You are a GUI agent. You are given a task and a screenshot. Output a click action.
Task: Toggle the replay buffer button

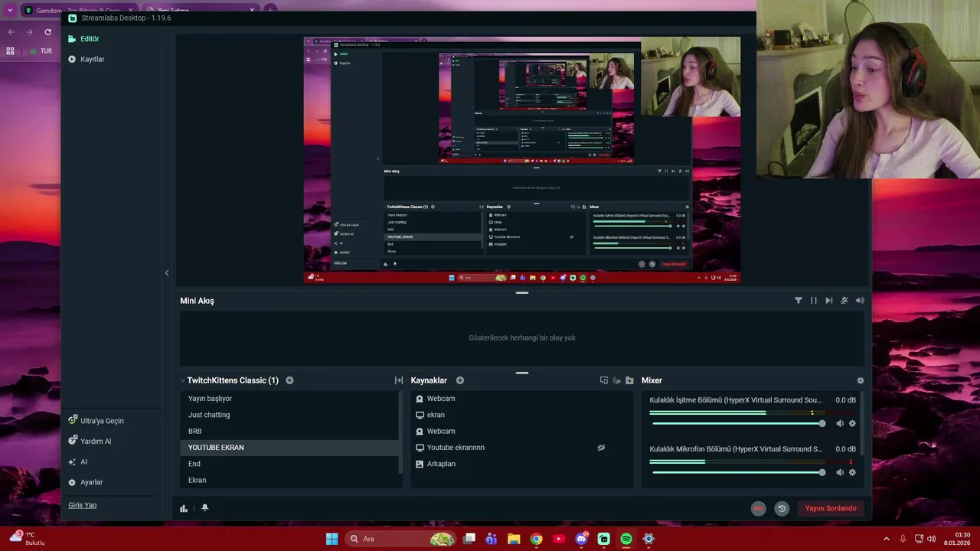pos(781,508)
